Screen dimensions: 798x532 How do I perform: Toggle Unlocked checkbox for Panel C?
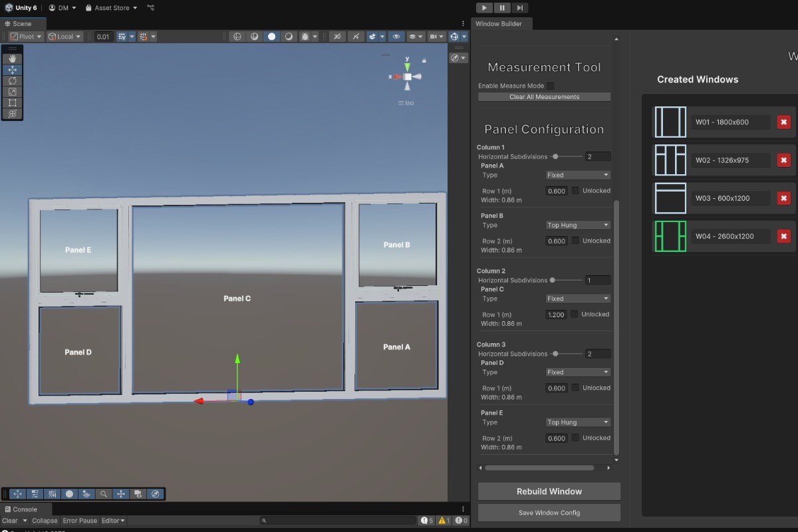click(x=574, y=315)
